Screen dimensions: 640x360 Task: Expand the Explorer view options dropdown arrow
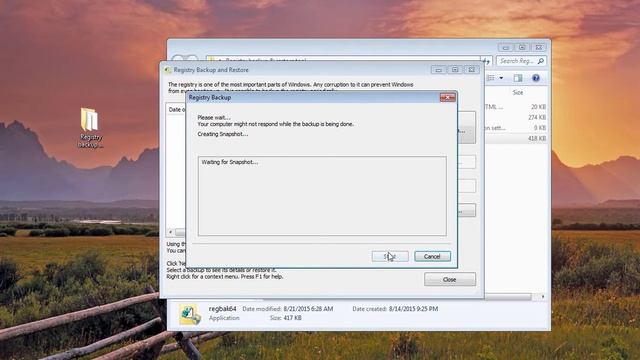click(x=501, y=78)
